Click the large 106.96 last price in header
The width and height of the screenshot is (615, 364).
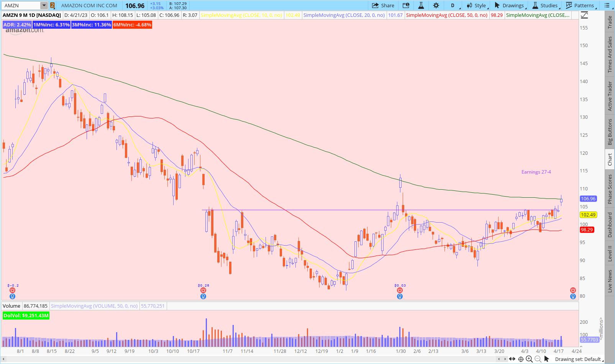pyautogui.click(x=135, y=6)
